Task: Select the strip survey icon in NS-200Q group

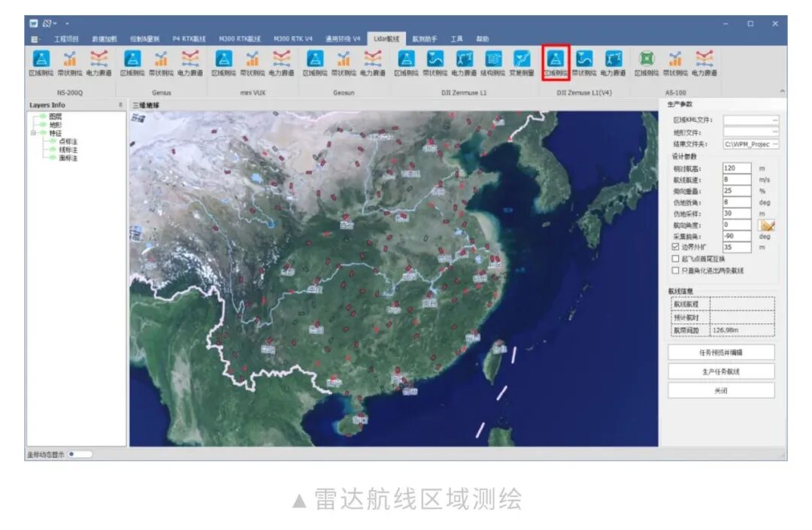Action: (x=69, y=63)
